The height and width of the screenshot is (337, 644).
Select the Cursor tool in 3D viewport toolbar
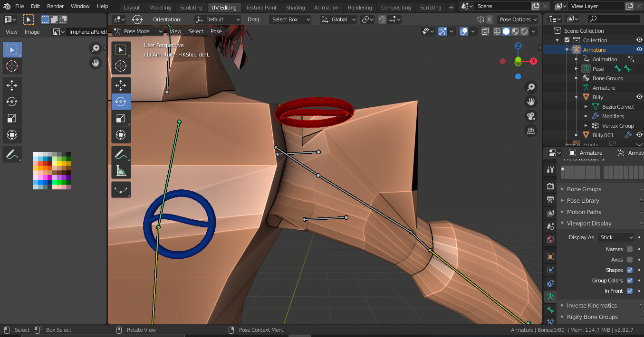121,66
